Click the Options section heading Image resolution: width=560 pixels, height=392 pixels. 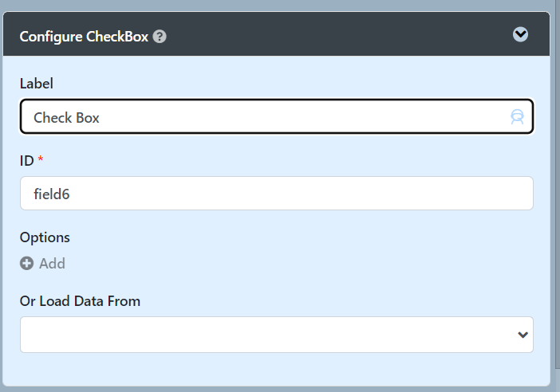[x=45, y=237]
